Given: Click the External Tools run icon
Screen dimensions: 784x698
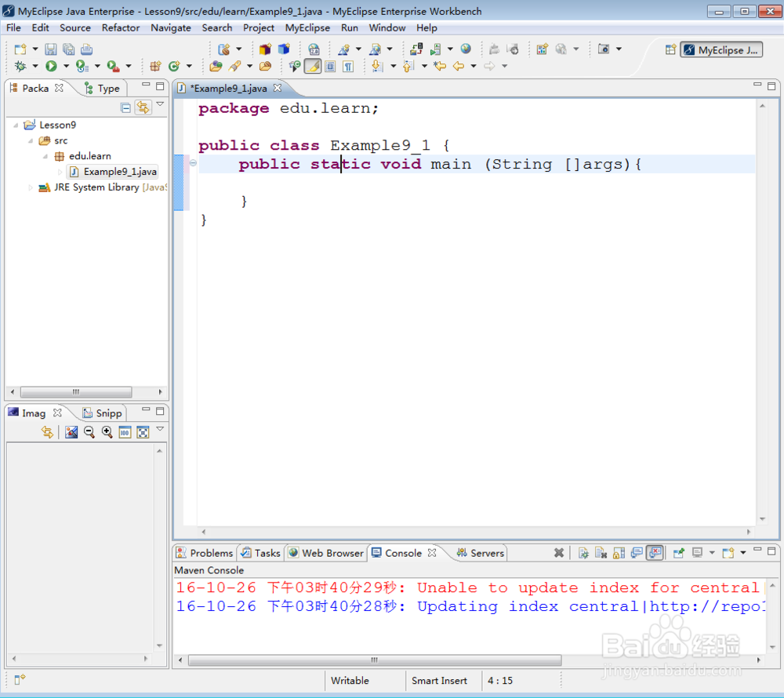Looking at the screenshot, I should (113, 66).
